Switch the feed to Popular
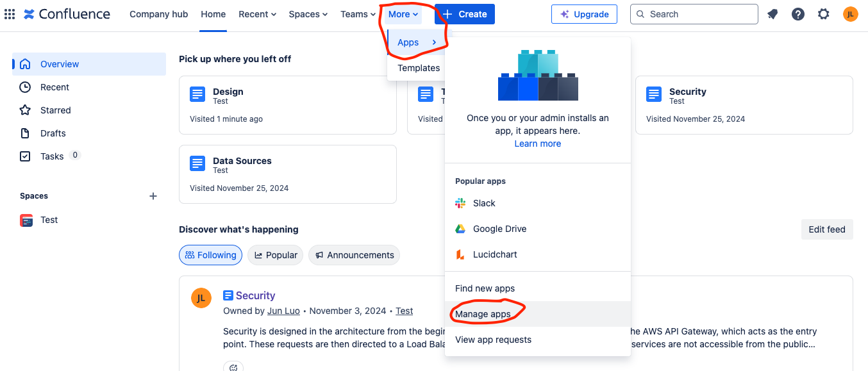The height and width of the screenshot is (371, 868). [276, 255]
